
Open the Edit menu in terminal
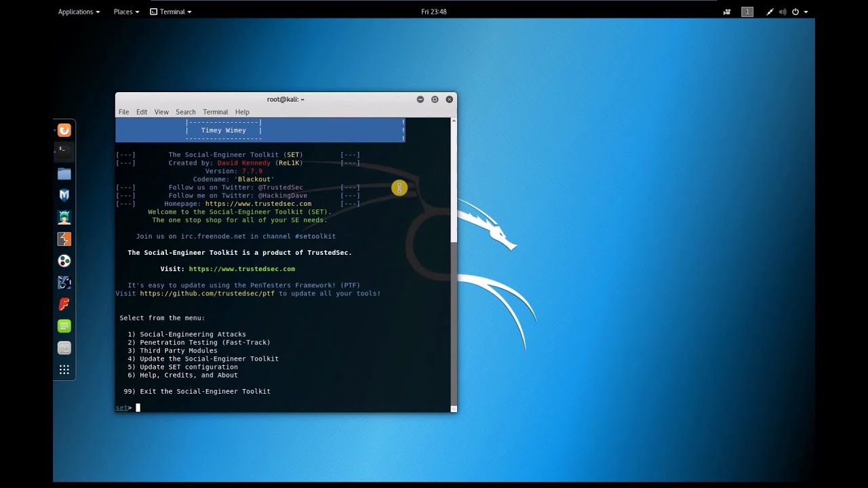(142, 112)
